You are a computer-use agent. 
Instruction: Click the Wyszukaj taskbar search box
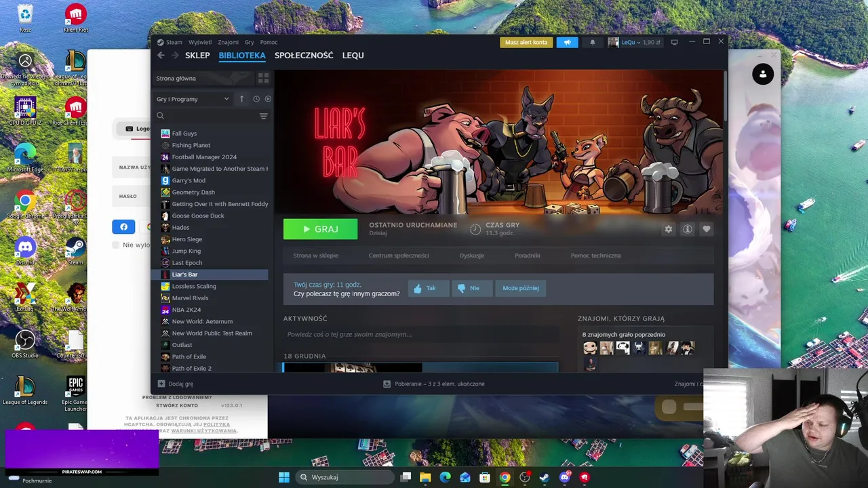344,477
